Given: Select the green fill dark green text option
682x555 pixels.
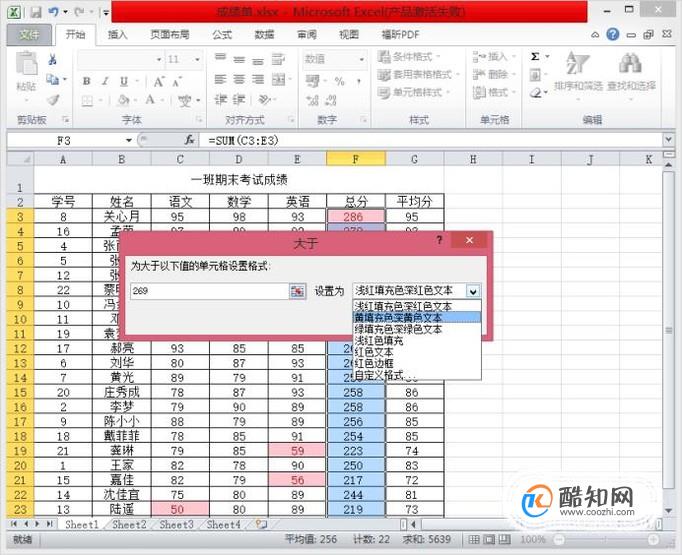Looking at the screenshot, I should pyautogui.click(x=417, y=329).
